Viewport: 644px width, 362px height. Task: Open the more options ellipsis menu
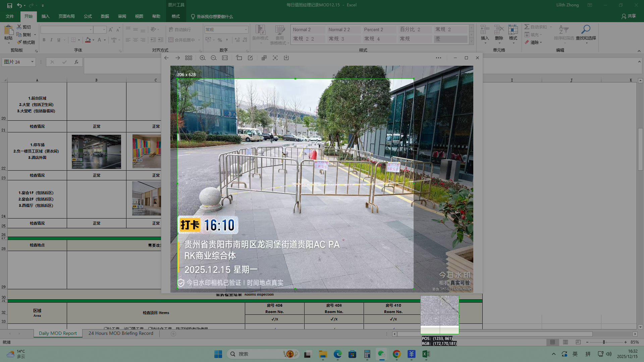pos(438,58)
